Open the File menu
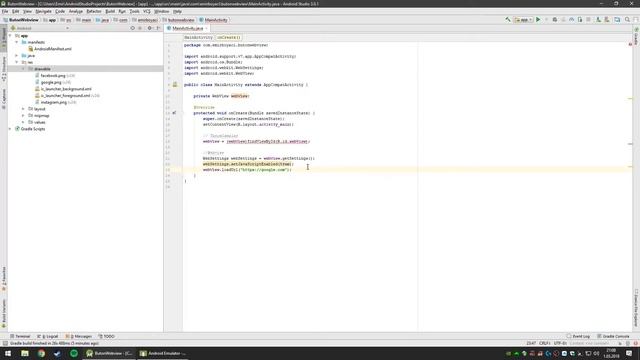640x360 pixels. pyautogui.click(x=5, y=11)
